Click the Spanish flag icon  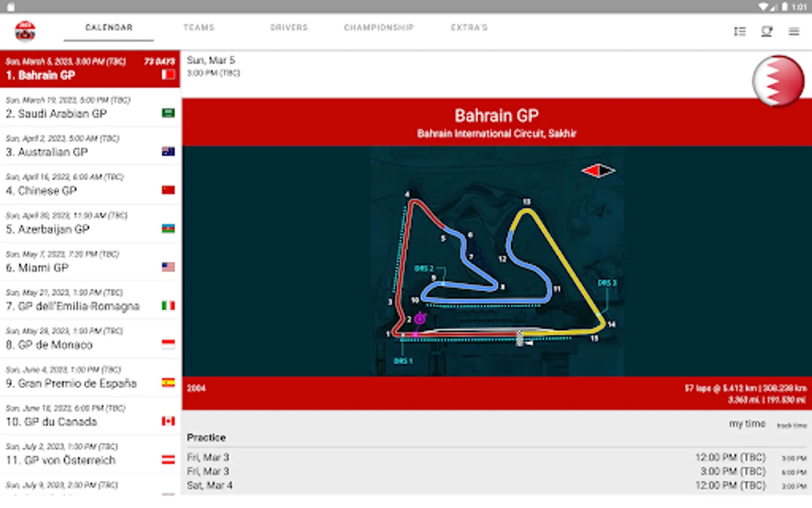168,383
